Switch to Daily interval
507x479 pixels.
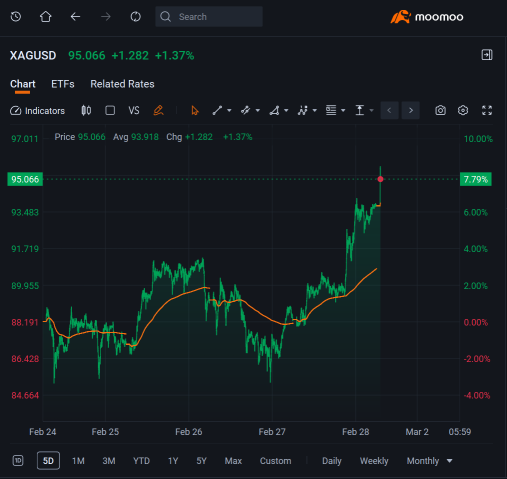click(332, 461)
